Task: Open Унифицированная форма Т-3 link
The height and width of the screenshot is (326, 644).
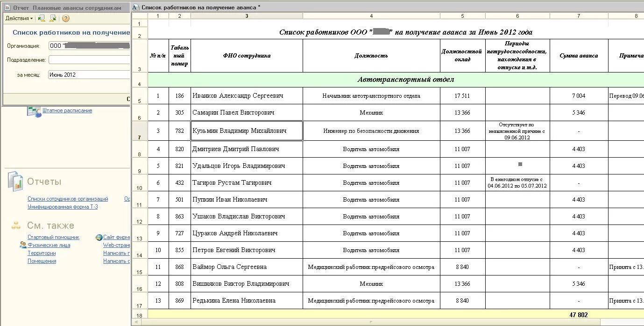Action: (63, 207)
